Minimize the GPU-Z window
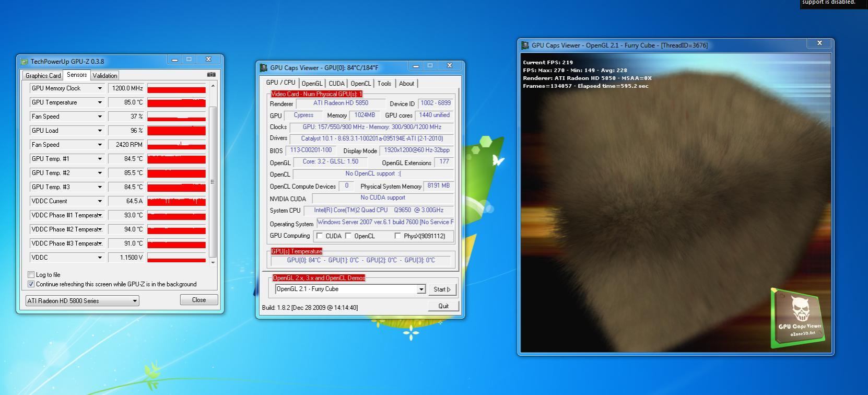This screenshot has height=395, width=868. (175, 60)
